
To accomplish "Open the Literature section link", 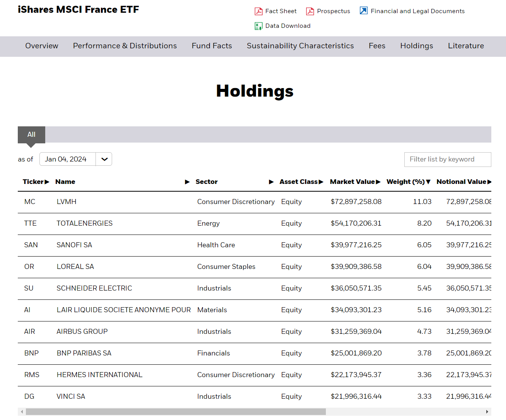I will 466,46.
